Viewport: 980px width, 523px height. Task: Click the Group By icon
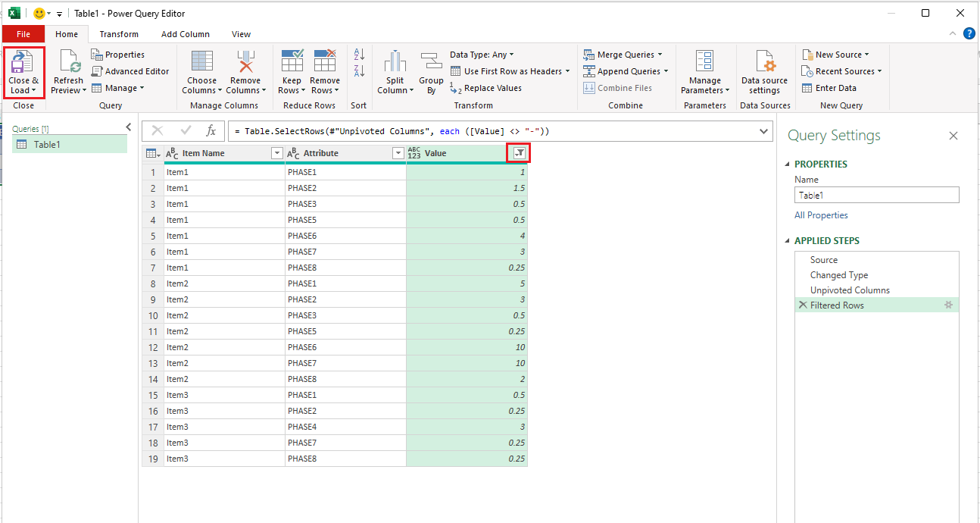coord(431,62)
